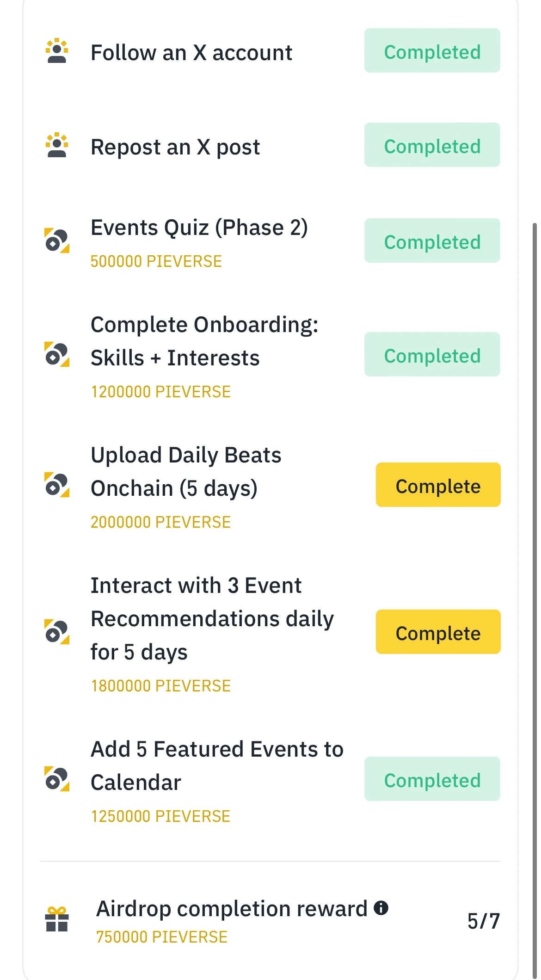541x980 pixels.
Task: Click the Upload Daily Beats coin icon
Action: coord(57,485)
